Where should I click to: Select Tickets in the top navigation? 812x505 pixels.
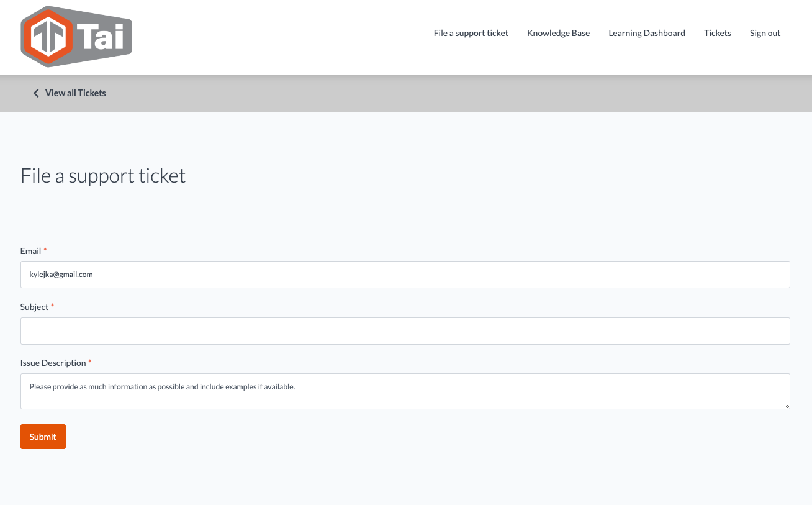(717, 34)
